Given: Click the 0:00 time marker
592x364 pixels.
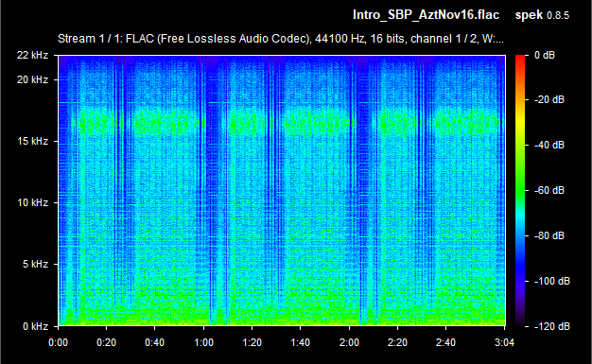Looking at the screenshot, I should click(58, 342).
